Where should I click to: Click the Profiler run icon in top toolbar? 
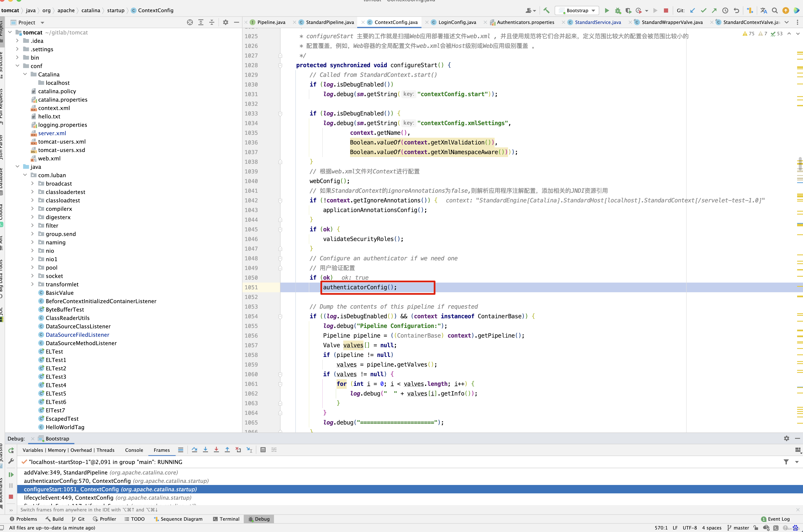click(639, 10)
